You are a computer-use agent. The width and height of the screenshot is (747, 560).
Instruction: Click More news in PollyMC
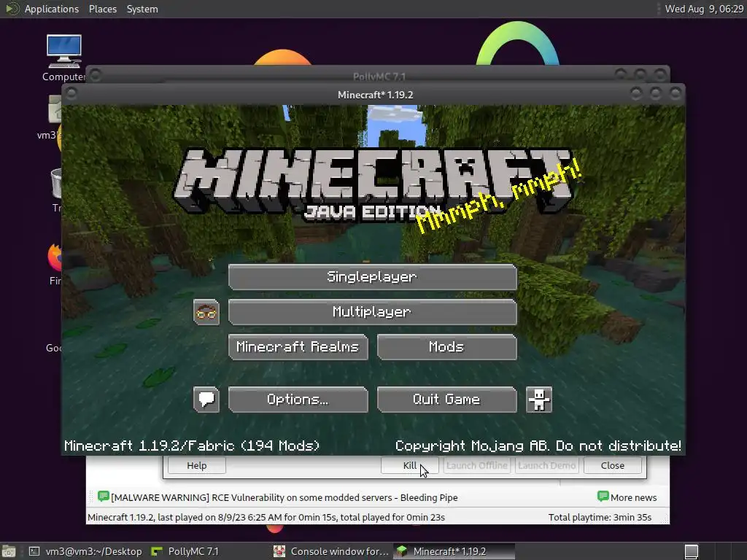click(x=627, y=497)
